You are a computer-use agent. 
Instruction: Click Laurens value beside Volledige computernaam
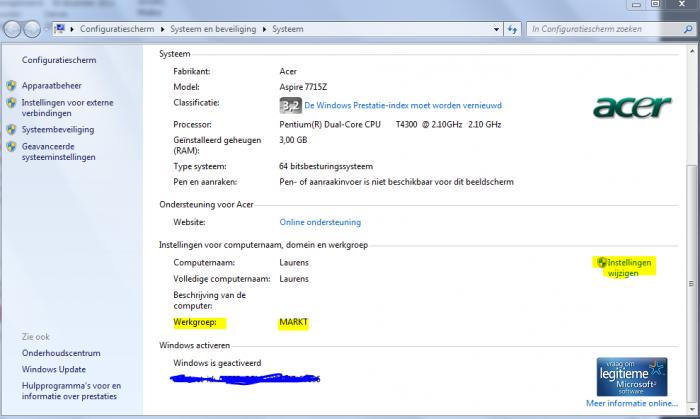click(294, 278)
